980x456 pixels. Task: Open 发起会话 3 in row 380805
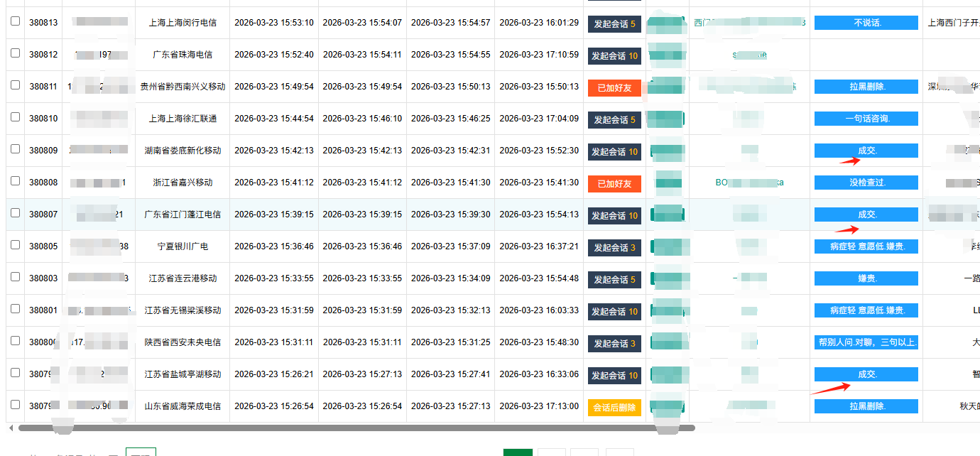point(614,247)
